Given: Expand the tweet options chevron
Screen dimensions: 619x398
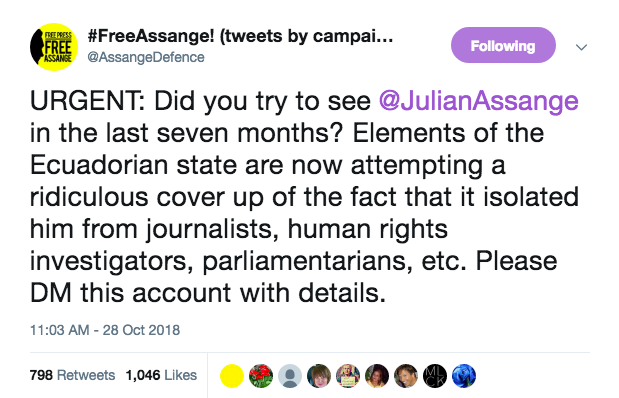Looking at the screenshot, I should point(581,47).
